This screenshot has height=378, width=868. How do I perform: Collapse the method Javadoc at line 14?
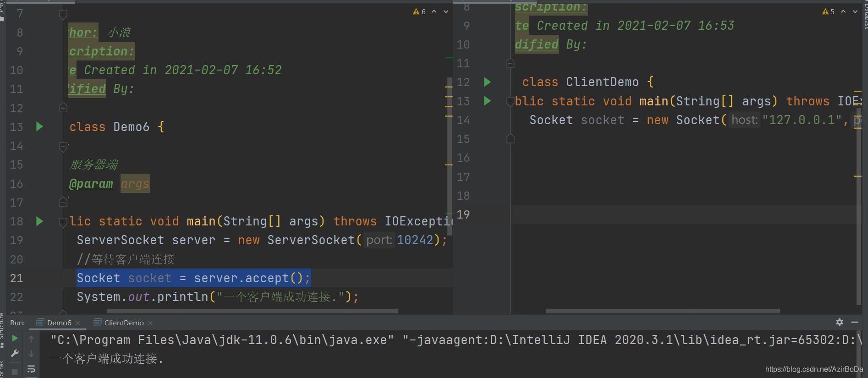[x=63, y=146]
